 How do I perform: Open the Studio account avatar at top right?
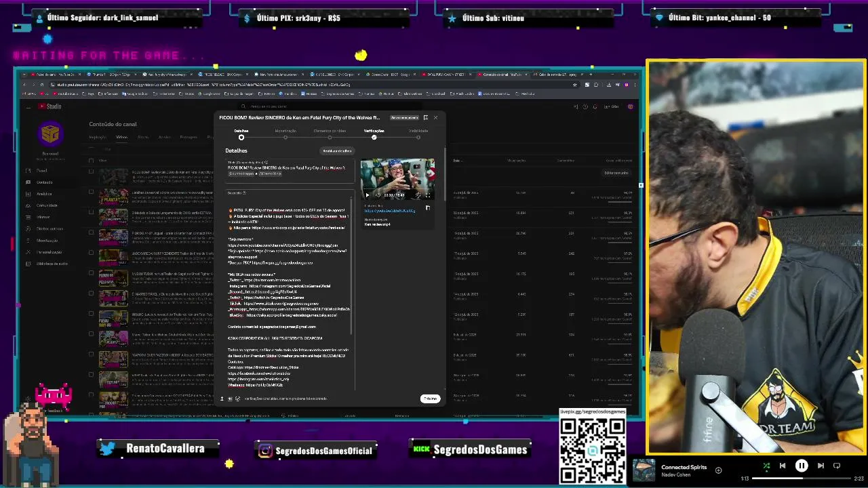[x=630, y=106]
